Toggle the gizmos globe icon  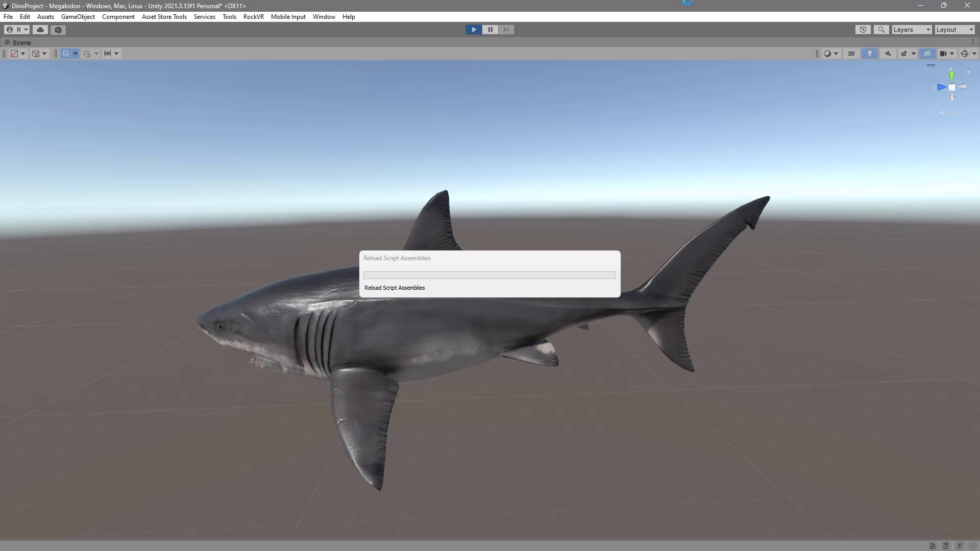coord(965,54)
